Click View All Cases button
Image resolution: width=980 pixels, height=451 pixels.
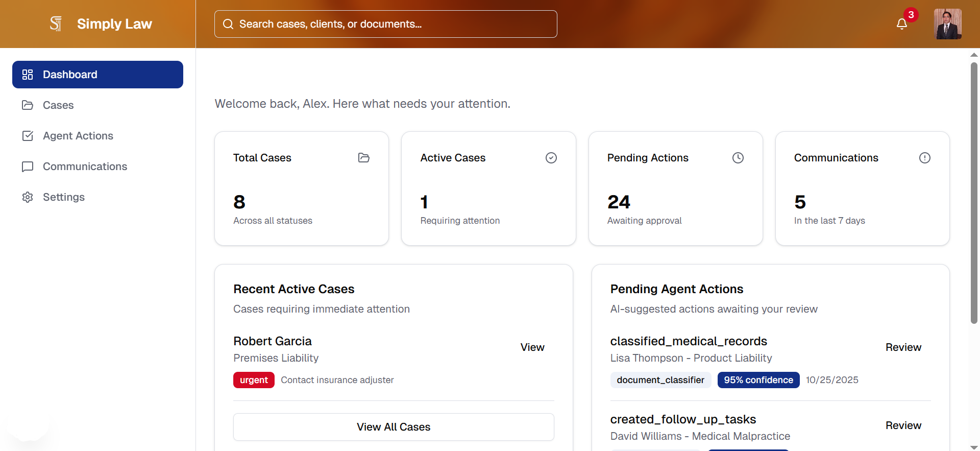pyautogui.click(x=394, y=427)
